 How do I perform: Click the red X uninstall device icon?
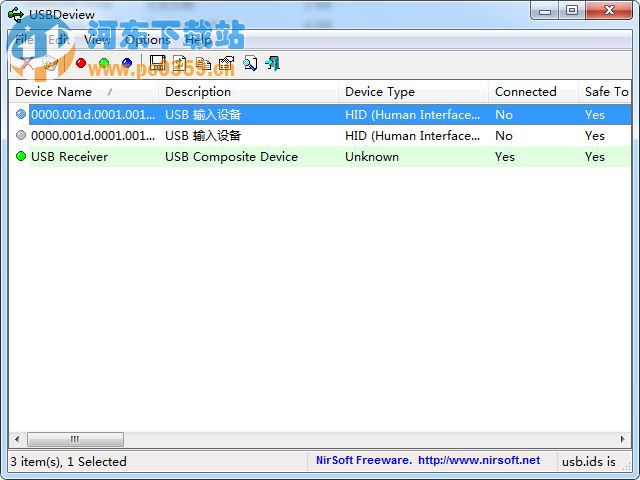pos(26,64)
